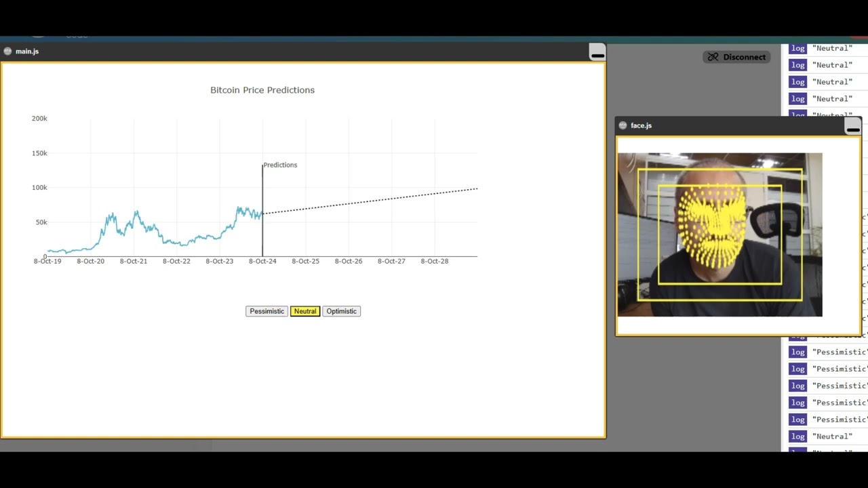Select the Pessimistic prediction button
This screenshot has height=488, width=868.
267,311
